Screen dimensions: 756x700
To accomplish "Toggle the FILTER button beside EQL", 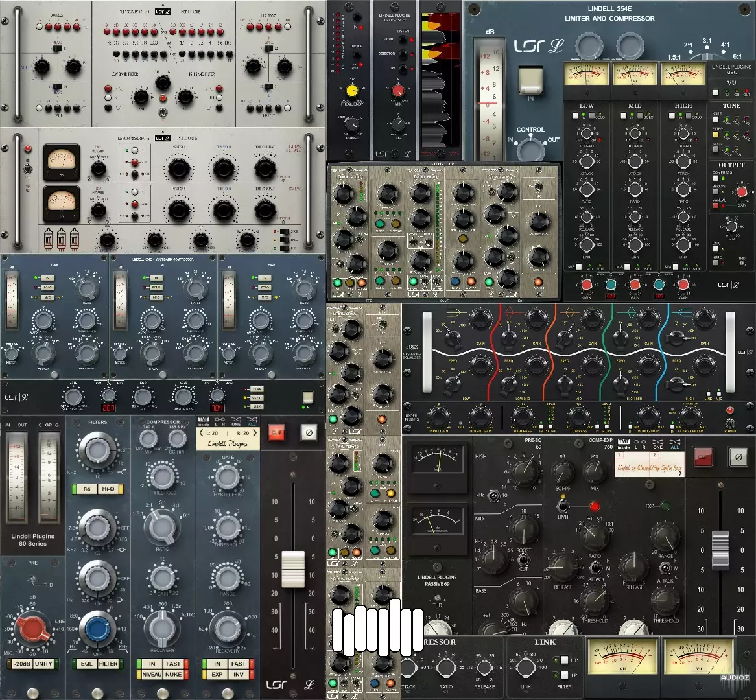I will (108, 664).
